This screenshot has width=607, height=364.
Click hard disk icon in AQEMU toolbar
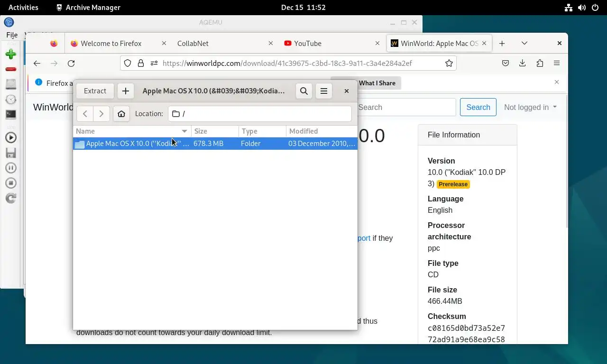click(10, 84)
